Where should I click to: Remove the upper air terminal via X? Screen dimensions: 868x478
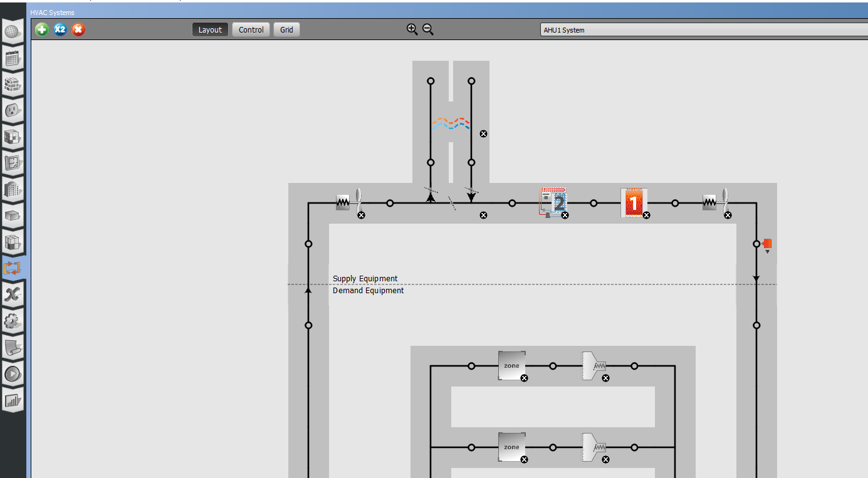[x=605, y=378]
